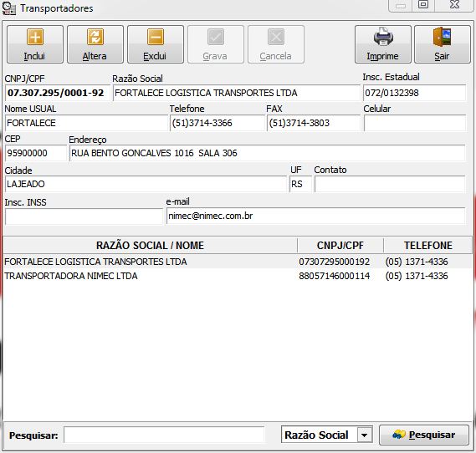Screen dimensions: 476x453
Task: Maximize the Transportadores window
Action: [x=423, y=5]
